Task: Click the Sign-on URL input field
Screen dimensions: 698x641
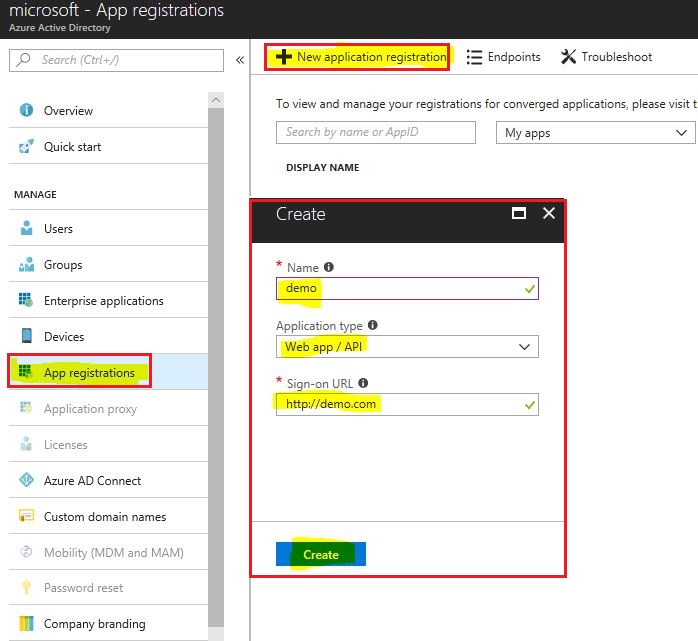Action: (x=407, y=404)
